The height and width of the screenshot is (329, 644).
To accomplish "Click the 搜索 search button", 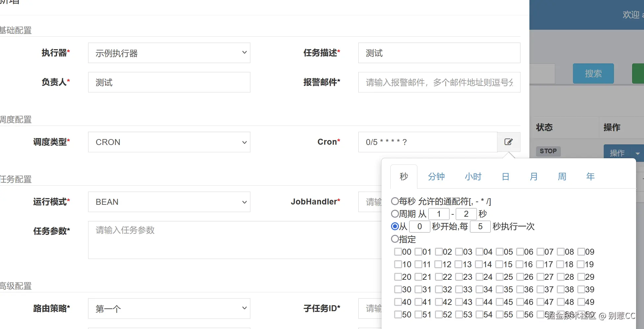I will (593, 73).
